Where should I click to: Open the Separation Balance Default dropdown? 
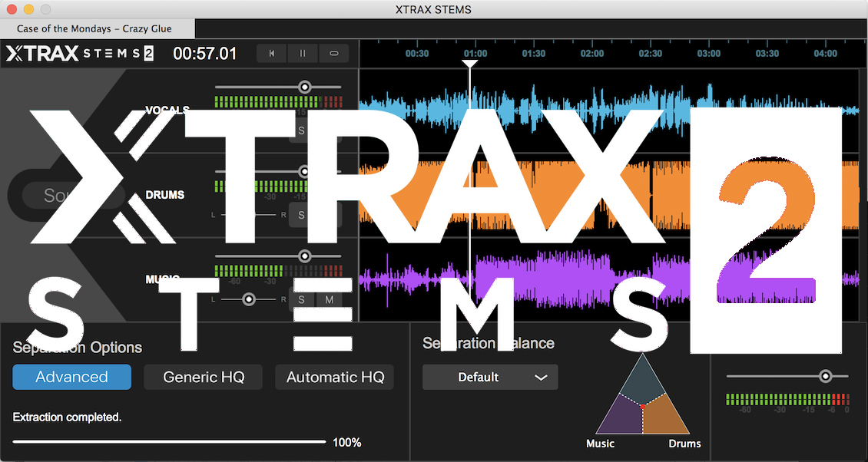coord(489,377)
